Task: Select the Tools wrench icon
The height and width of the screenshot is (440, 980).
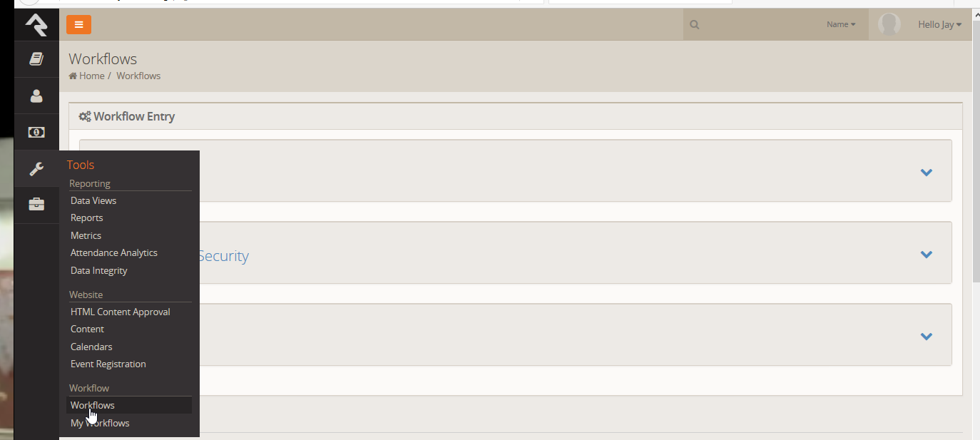Action: coord(36,169)
